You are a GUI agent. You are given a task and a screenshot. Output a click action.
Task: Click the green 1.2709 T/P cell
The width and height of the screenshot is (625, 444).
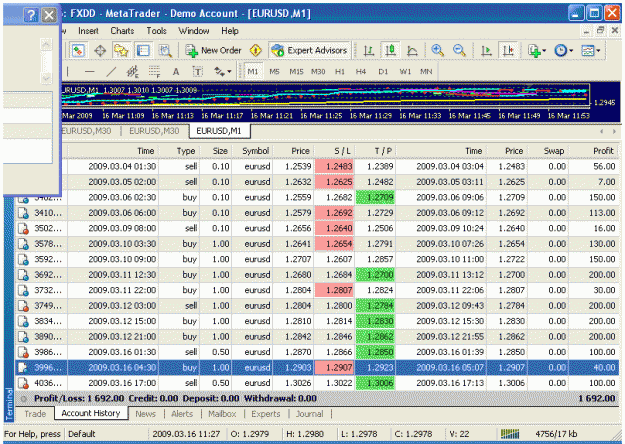[x=375, y=197]
